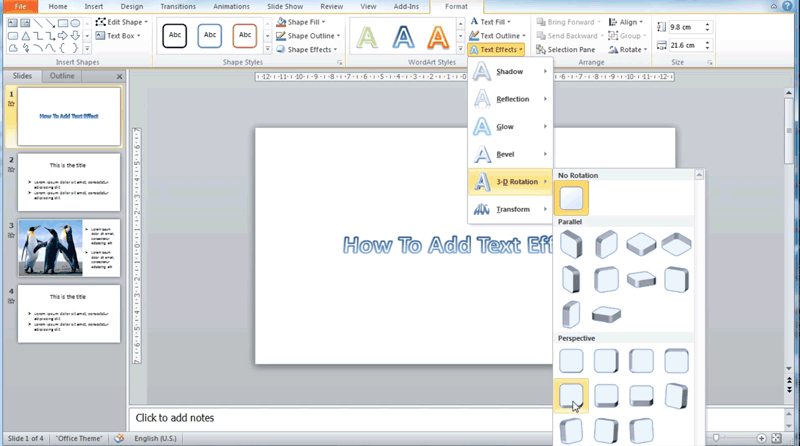Expand the Transform submenu
Image resolution: width=800 pixels, height=446 pixels.
(x=512, y=209)
